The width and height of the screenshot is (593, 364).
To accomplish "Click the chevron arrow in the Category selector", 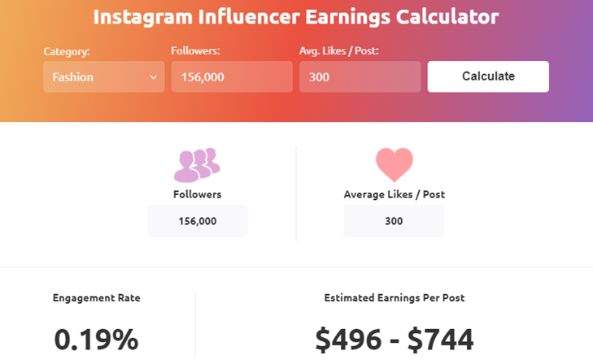I will [153, 77].
